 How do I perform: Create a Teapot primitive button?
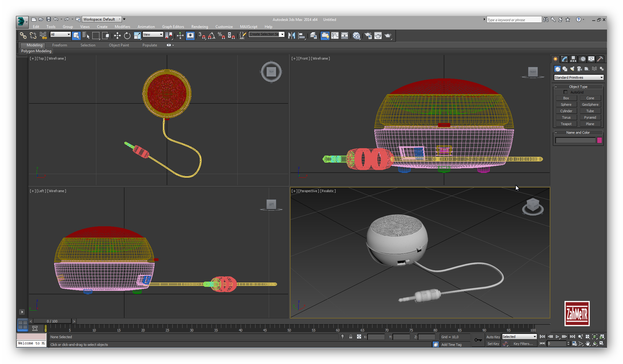566,124
